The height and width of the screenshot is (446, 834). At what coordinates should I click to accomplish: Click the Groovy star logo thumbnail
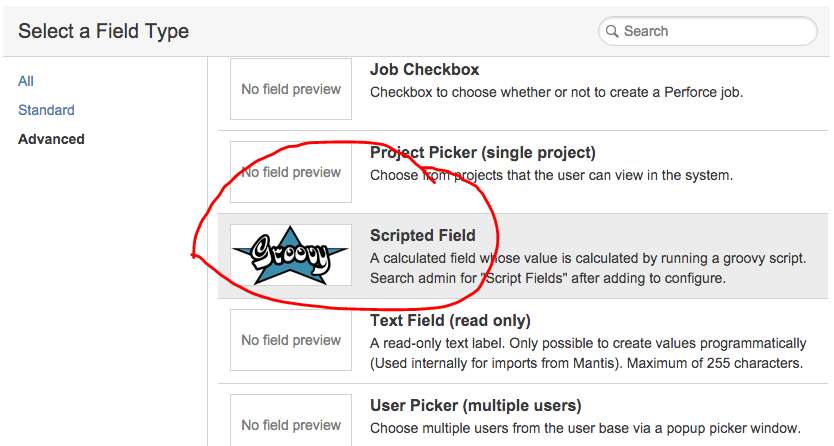pyautogui.click(x=290, y=255)
